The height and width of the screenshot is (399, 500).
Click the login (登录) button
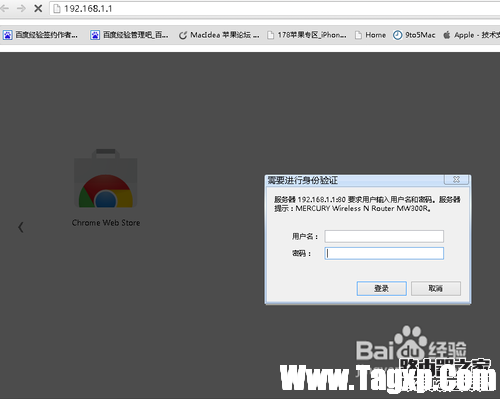pyautogui.click(x=381, y=288)
